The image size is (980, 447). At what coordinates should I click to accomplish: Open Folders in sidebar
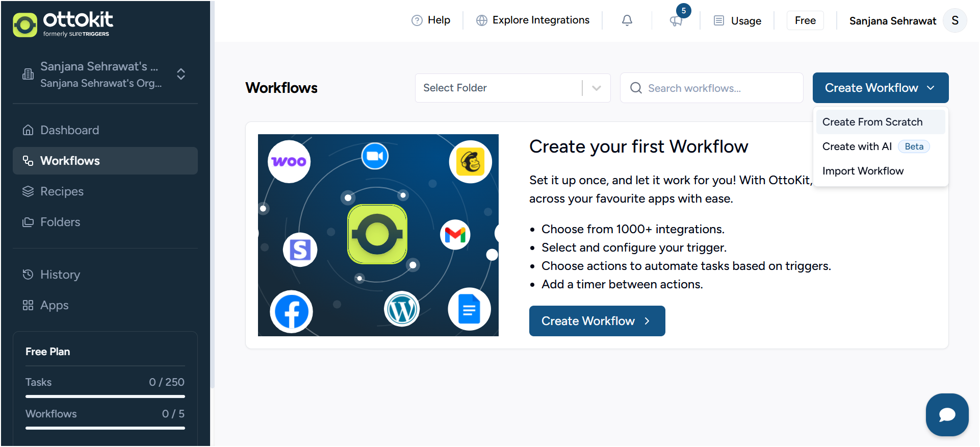(x=105, y=222)
